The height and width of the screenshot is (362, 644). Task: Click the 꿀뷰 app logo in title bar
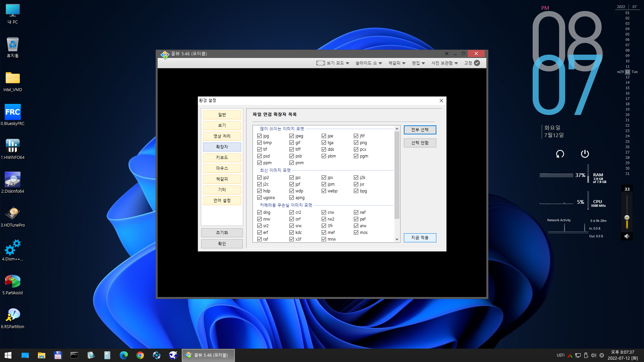click(165, 54)
